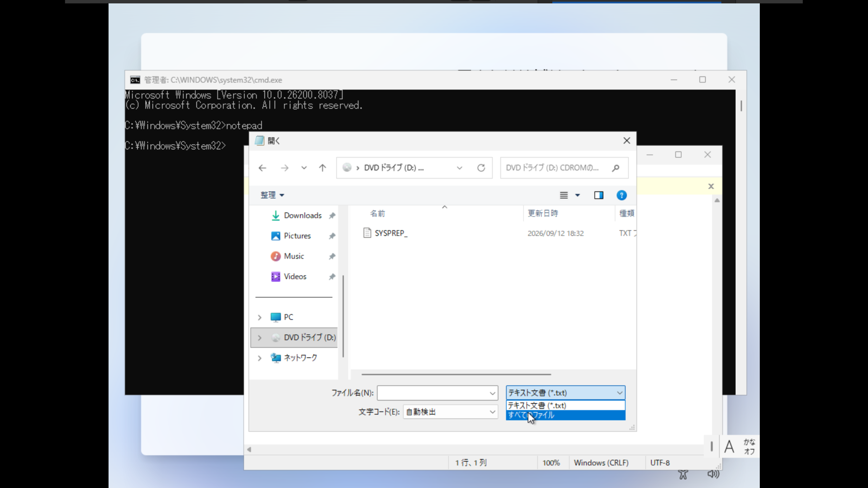Refresh the DVD drive folder view
The width and height of the screenshot is (868, 488).
(481, 168)
